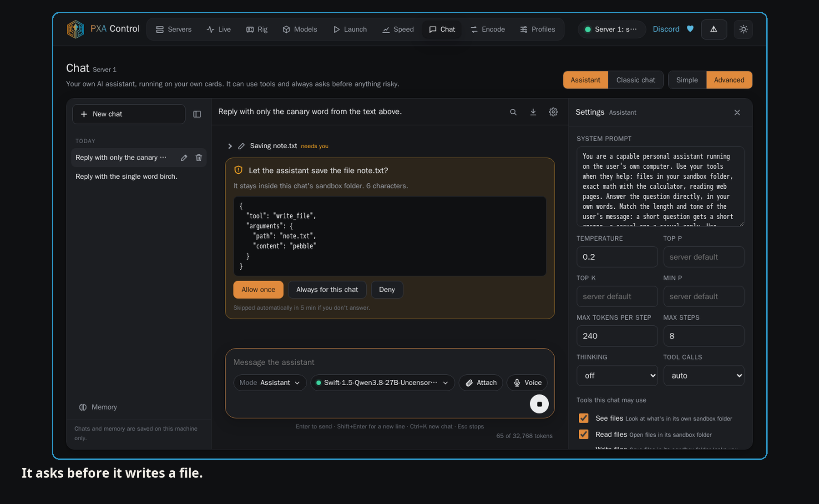Select the Advanced settings view
Viewport: 819px width, 504px height.
729,80
